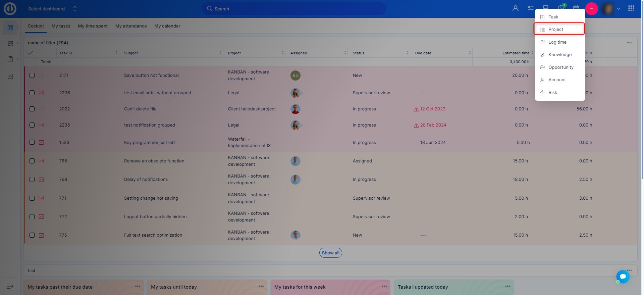Open the chat support bubble

623,277
